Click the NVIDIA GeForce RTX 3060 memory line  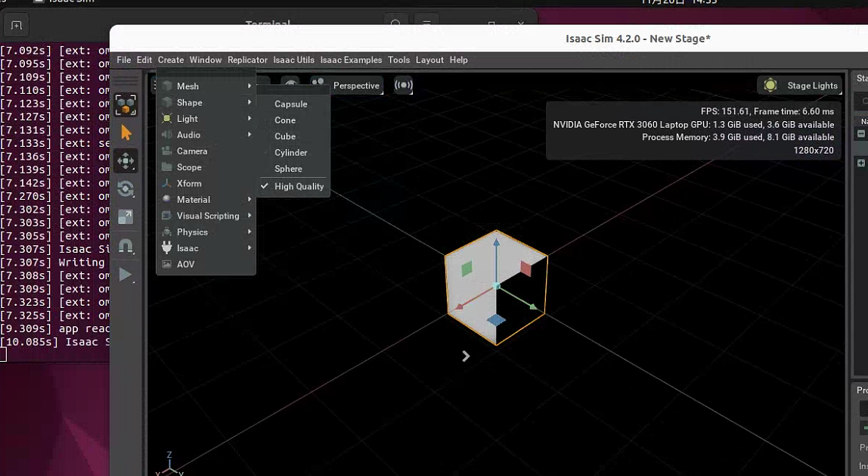(693, 125)
